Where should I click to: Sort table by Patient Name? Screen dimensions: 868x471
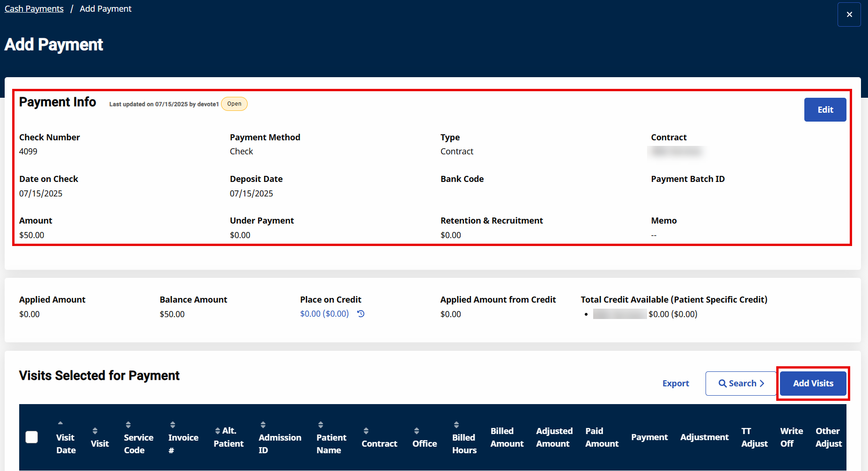coord(321,425)
